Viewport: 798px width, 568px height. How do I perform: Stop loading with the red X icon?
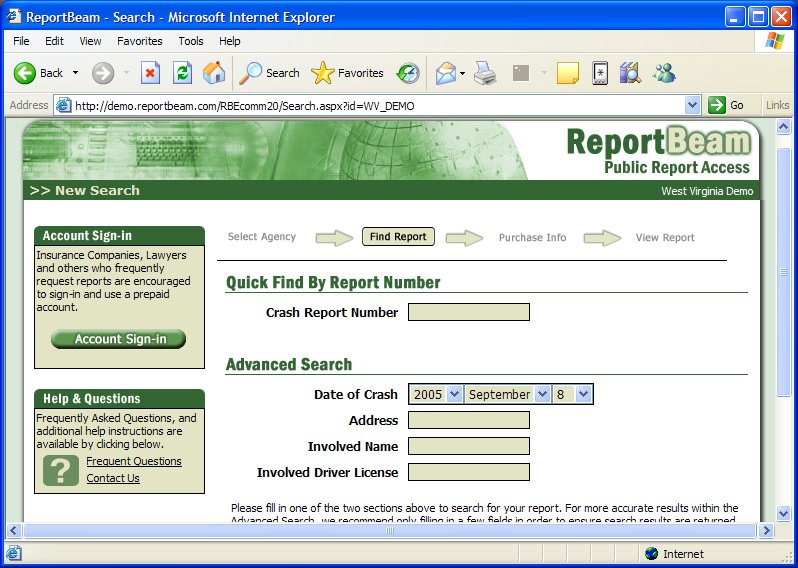click(x=150, y=73)
